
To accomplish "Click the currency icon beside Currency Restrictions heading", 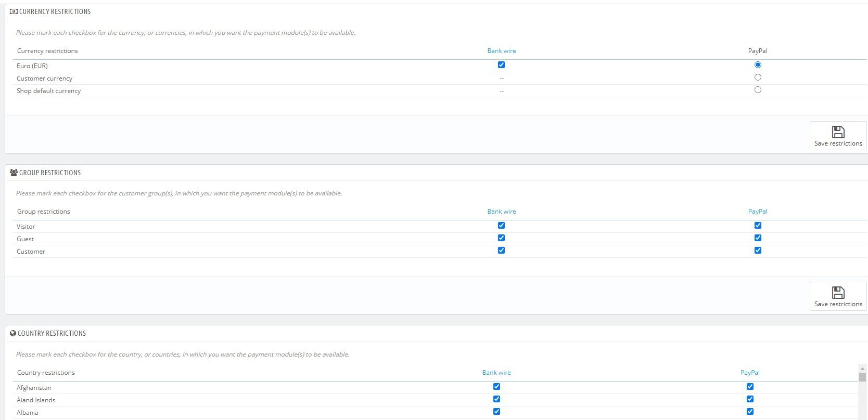I will tap(14, 11).
